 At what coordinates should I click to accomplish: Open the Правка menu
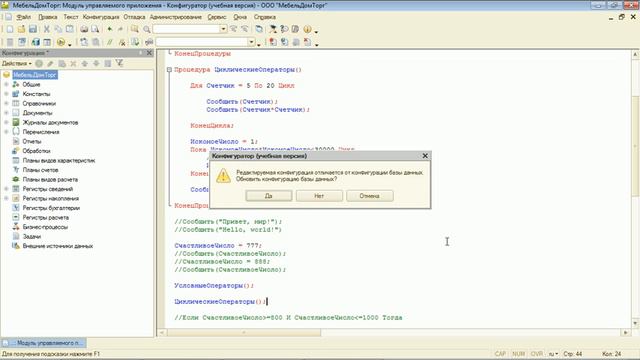(48, 17)
